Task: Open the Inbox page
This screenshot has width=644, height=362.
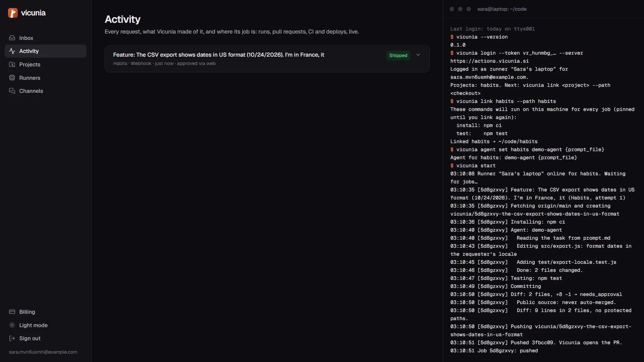Action: (x=46, y=38)
